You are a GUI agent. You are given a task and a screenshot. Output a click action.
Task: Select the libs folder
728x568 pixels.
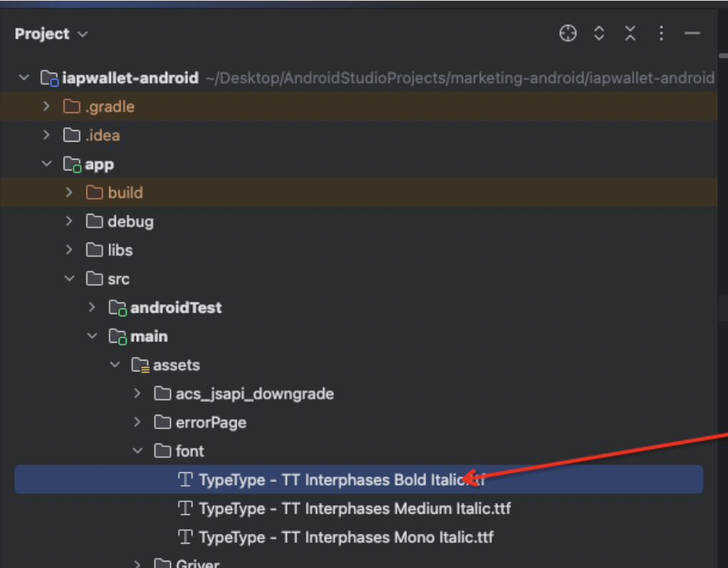click(119, 250)
